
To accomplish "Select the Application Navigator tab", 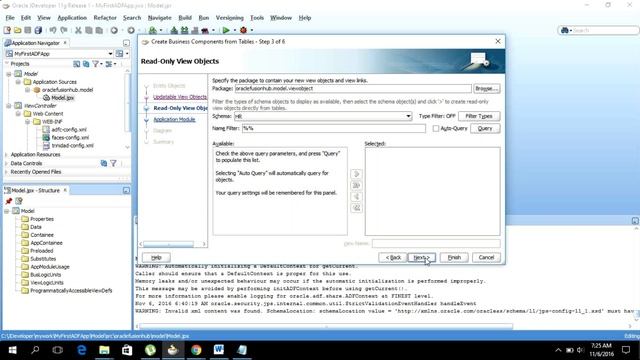I will point(35,43).
